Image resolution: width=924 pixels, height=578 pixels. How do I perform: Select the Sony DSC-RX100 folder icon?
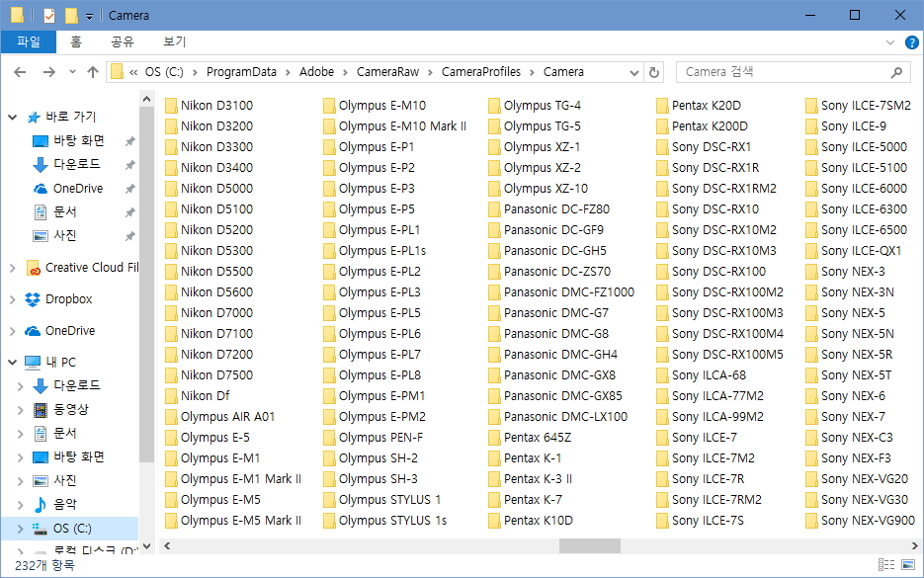pyautogui.click(x=662, y=272)
